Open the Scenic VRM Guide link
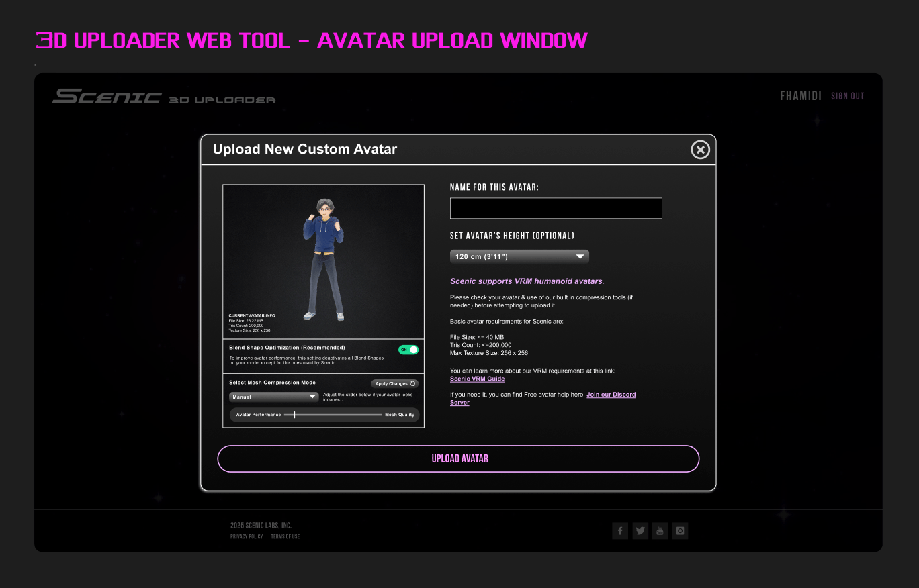 tap(477, 379)
